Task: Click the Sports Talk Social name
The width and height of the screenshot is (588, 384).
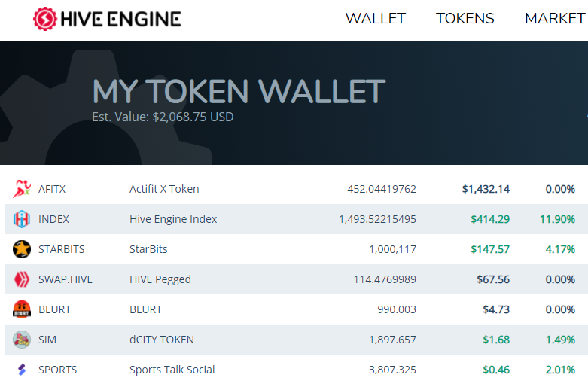Action: pyautogui.click(x=172, y=370)
